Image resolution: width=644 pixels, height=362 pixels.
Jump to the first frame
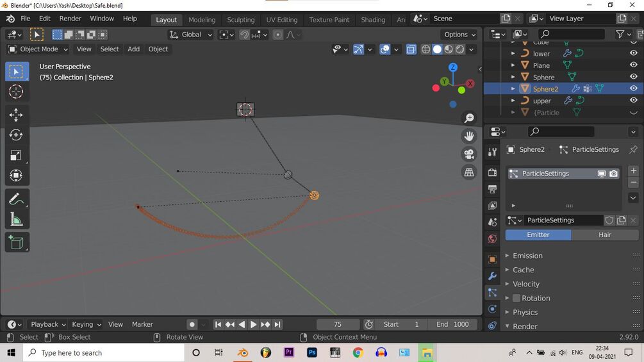click(218, 325)
